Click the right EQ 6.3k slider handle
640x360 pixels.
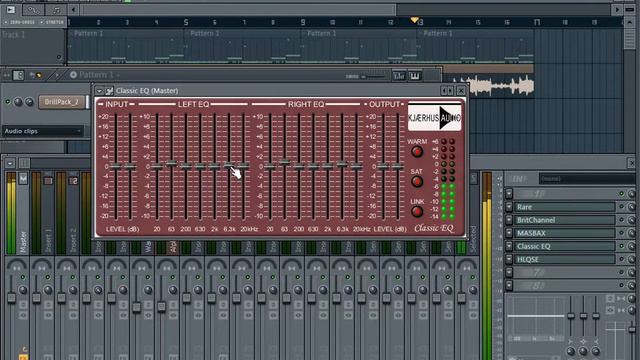click(x=342, y=164)
